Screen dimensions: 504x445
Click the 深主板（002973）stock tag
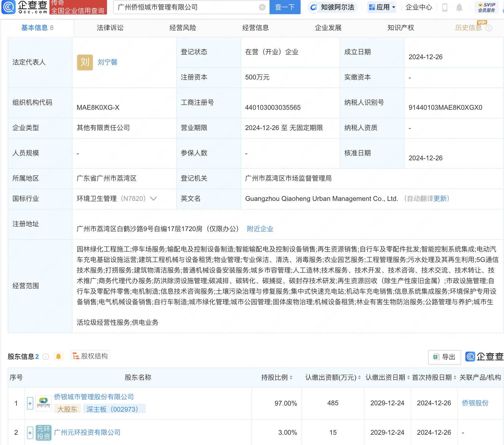(x=114, y=409)
